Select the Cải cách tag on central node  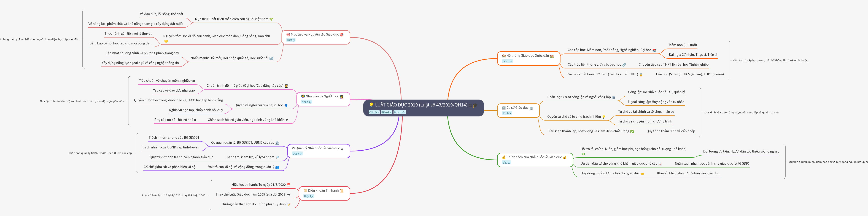[374, 113]
